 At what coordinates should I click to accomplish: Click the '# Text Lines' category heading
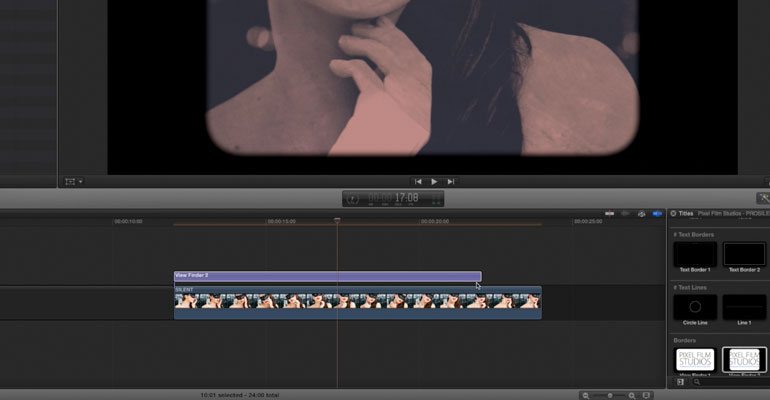click(x=690, y=288)
